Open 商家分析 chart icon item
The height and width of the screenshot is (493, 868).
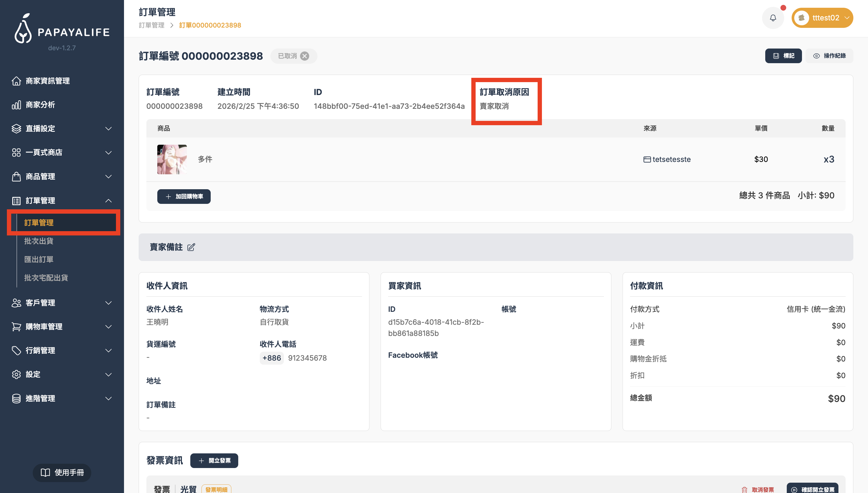point(16,105)
